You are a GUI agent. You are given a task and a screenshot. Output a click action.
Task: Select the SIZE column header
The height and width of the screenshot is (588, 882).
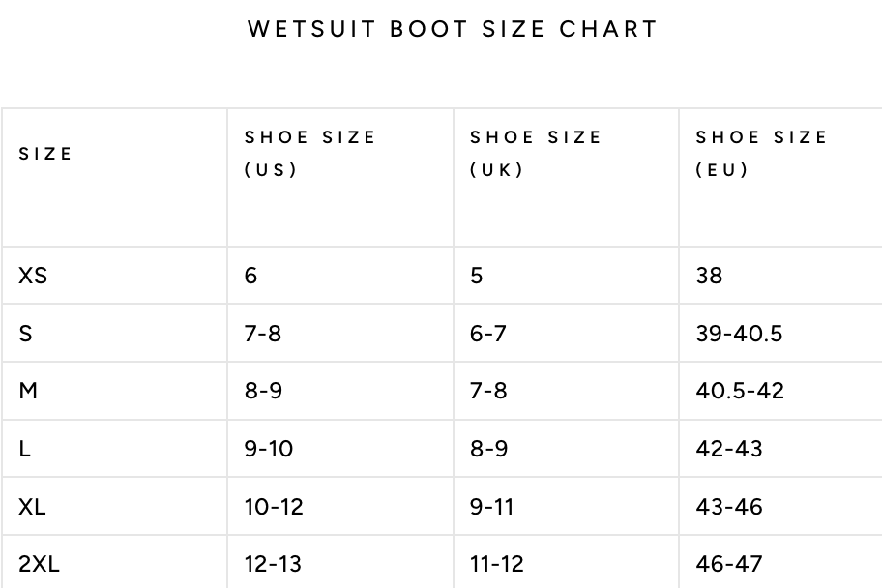pyautogui.click(x=45, y=154)
